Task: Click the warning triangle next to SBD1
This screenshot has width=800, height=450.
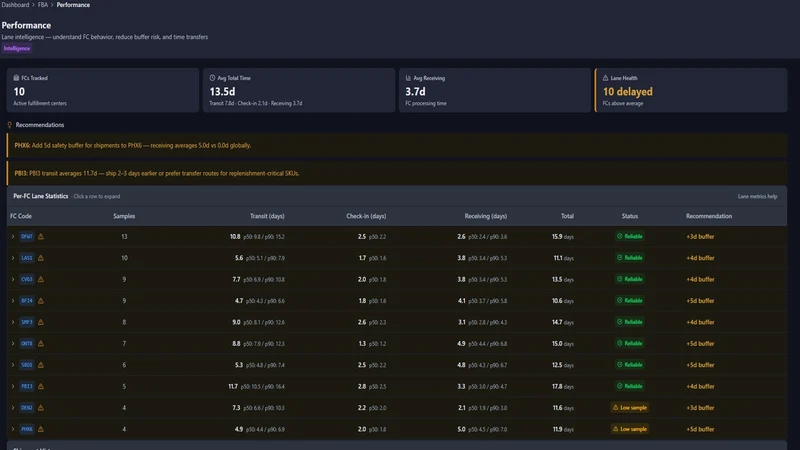Action: (41, 365)
